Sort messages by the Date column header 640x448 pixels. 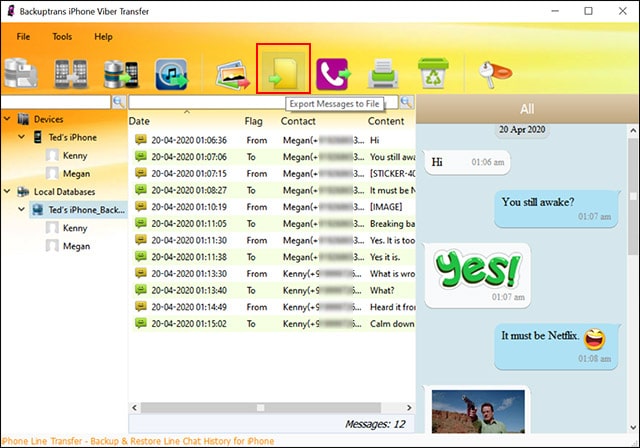click(x=139, y=121)
